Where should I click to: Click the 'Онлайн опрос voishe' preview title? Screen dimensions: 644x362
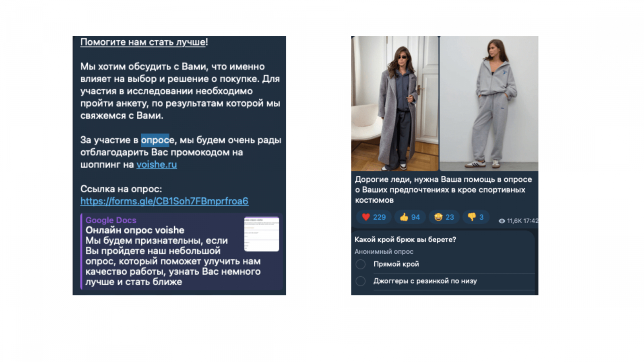pos(135,230)
